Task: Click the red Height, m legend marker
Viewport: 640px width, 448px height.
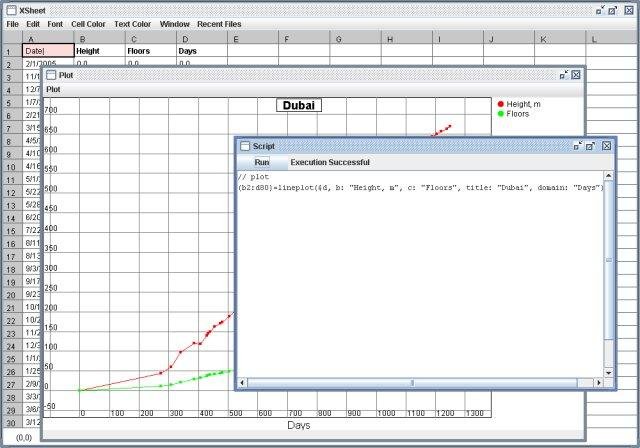Action: pos(501,104)
